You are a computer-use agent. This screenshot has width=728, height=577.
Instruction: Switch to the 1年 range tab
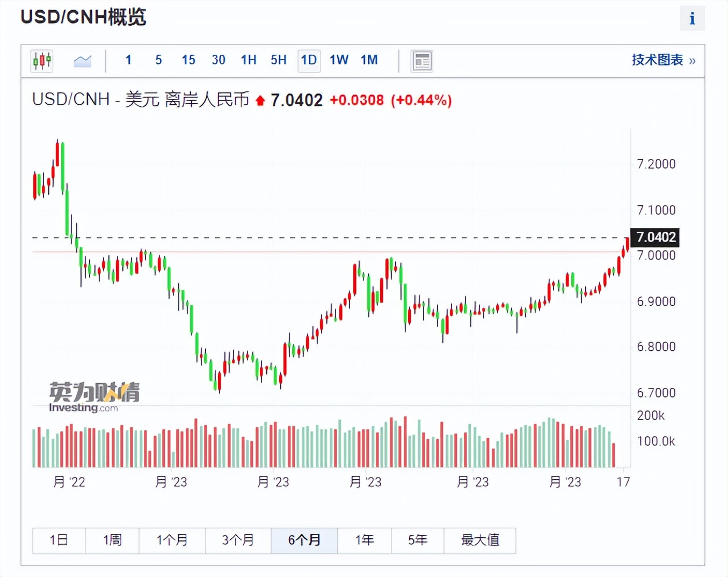coord(364,540)
